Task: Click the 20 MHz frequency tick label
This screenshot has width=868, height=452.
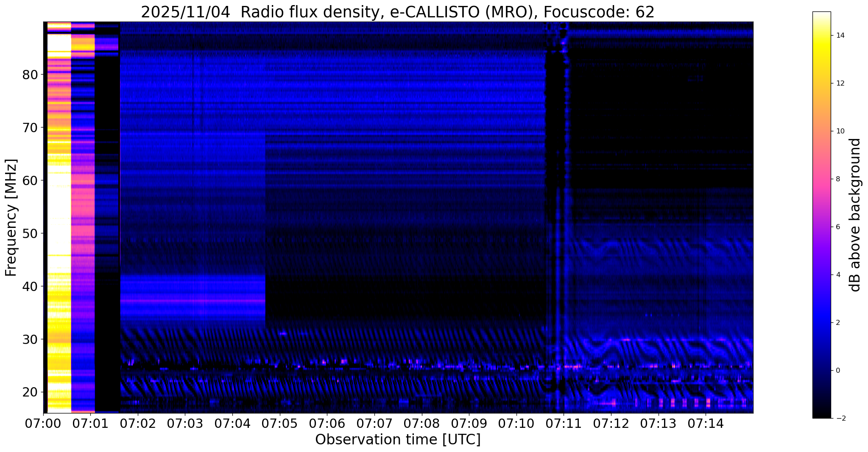Action: 30,392
